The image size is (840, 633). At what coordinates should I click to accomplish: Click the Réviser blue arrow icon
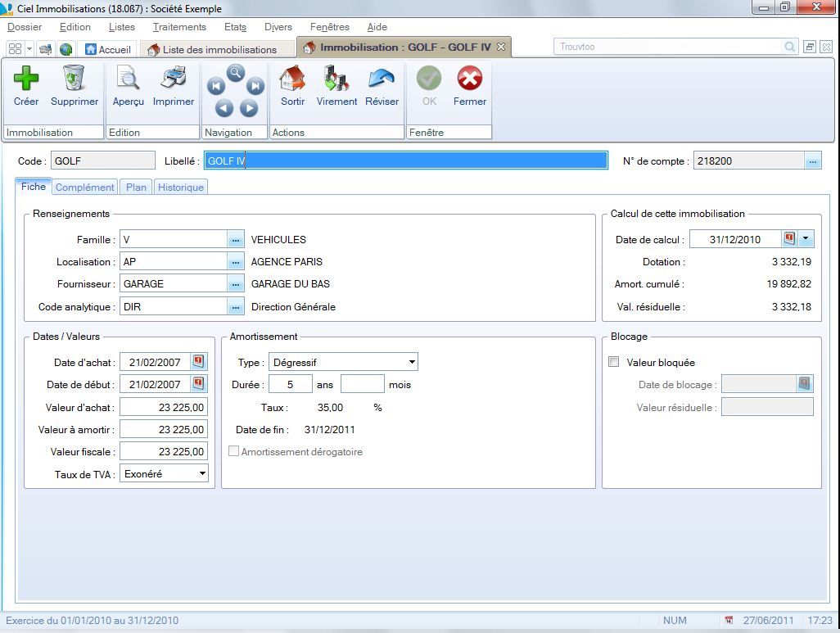pos(382,80)
